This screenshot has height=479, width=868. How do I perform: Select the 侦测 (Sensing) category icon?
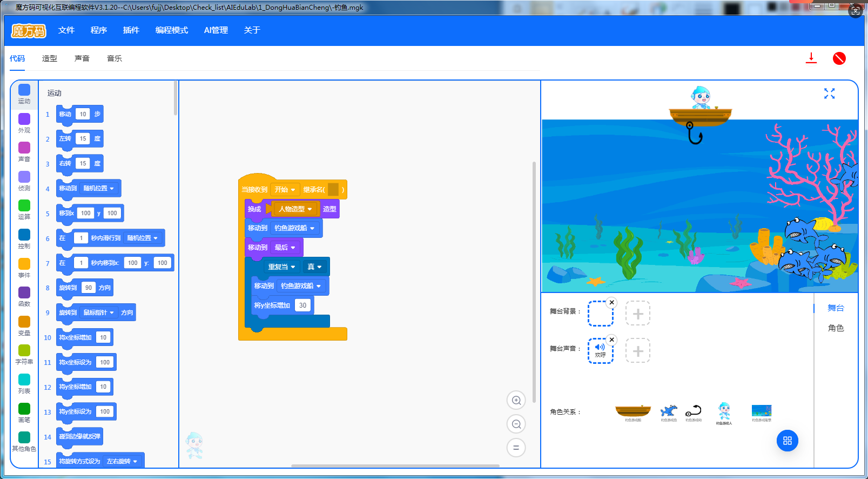[x=24, y=177]
